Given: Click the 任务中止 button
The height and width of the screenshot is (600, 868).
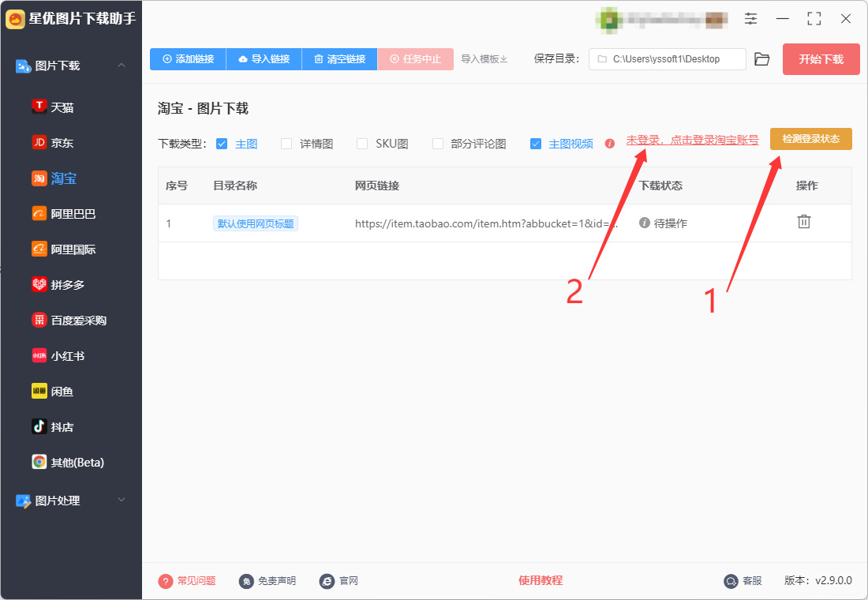Looking at the screenshot, I should pyautogui.click(x=415, y=58).
